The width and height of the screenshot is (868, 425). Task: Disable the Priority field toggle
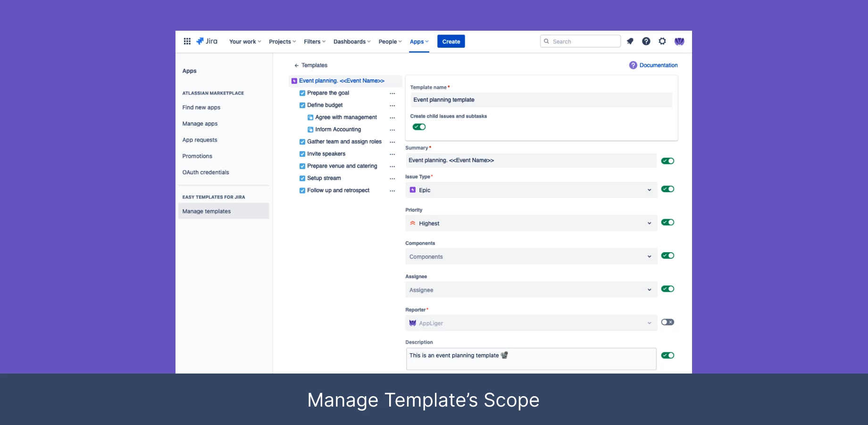[668, 222]
